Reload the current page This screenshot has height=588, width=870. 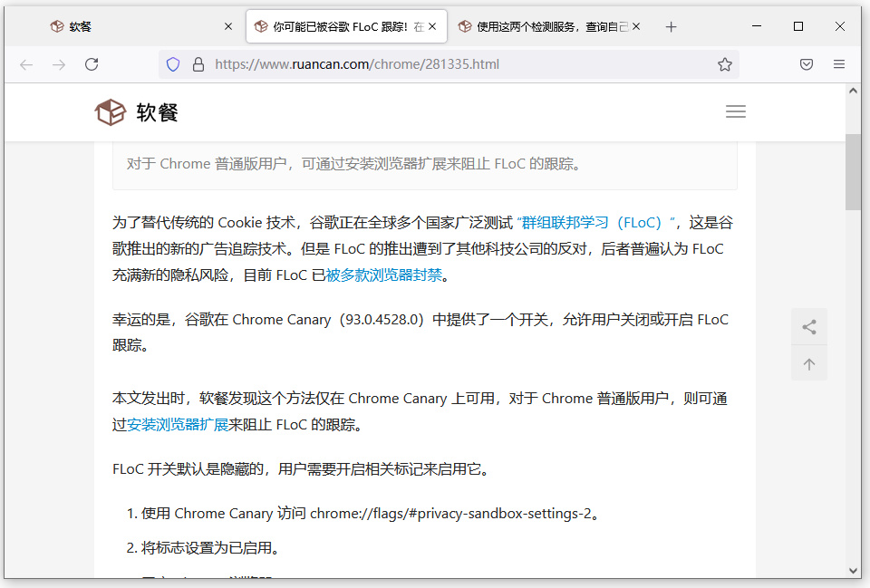point(92,64)
